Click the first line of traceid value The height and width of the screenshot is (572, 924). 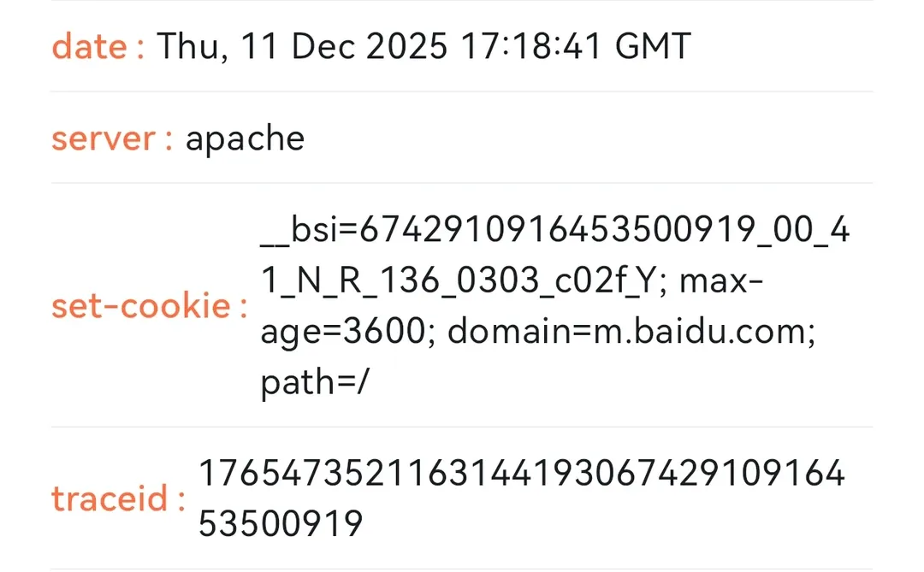coord(522,473)
